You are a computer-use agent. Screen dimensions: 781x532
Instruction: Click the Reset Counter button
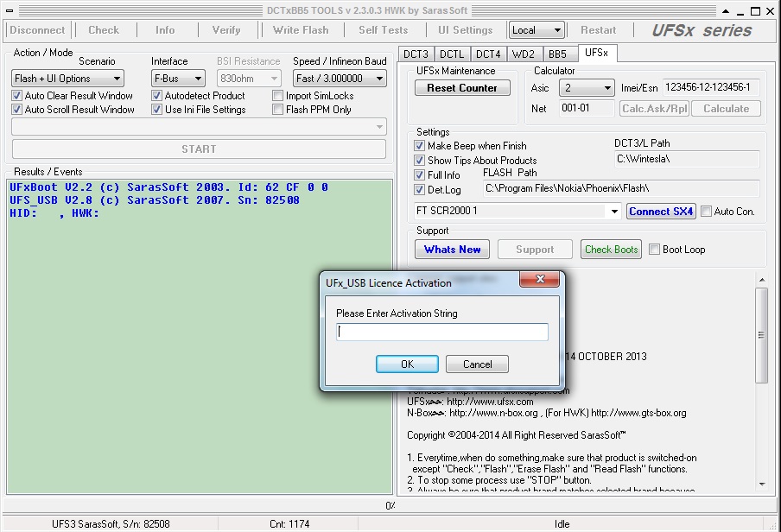(462, 88)
